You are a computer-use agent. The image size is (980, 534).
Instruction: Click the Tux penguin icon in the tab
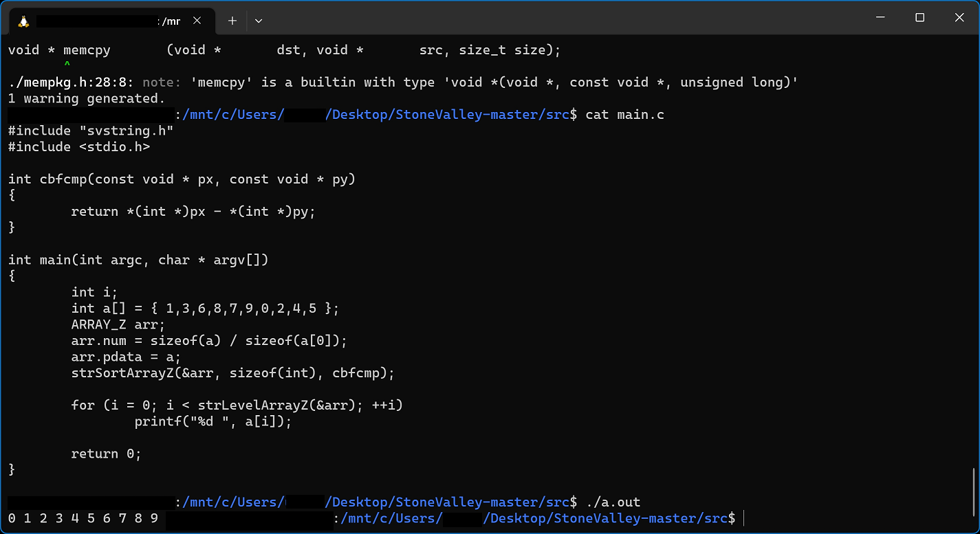click(x=24, y=21)
